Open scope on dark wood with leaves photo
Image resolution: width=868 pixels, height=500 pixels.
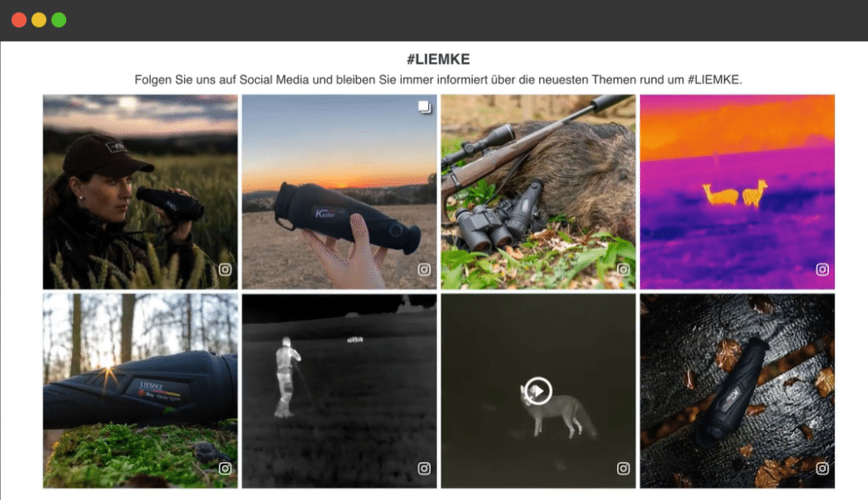coord(737,391)
